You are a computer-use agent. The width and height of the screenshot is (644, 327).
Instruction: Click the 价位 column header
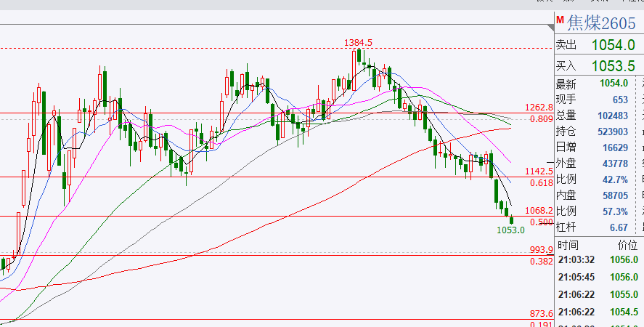click(x=627, y=245)
